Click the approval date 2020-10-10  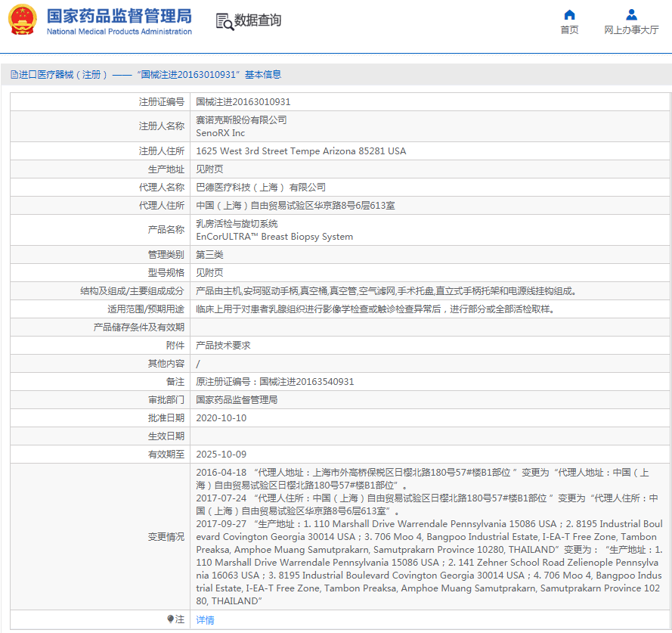221,418
